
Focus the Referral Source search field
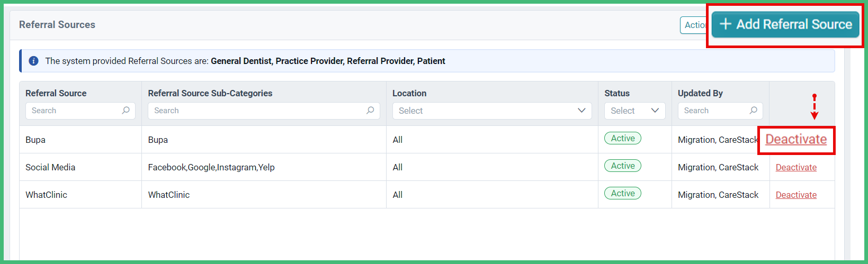tap(80, 111)
